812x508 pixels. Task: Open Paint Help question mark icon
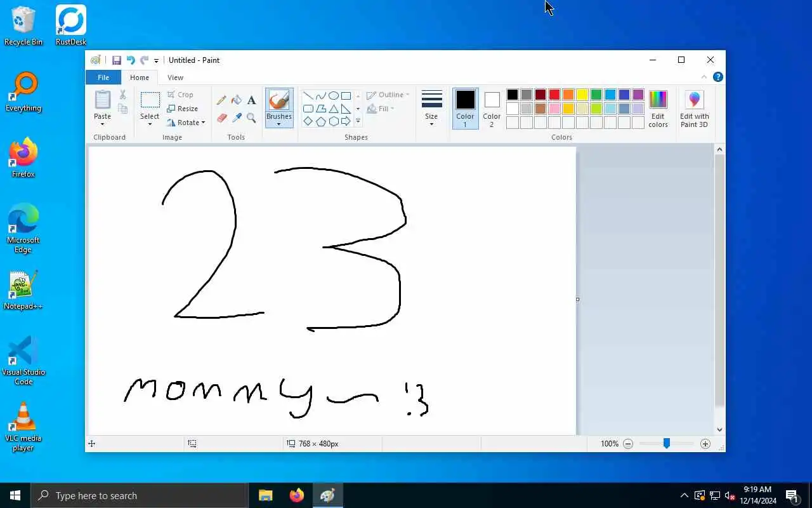[718, 77]
